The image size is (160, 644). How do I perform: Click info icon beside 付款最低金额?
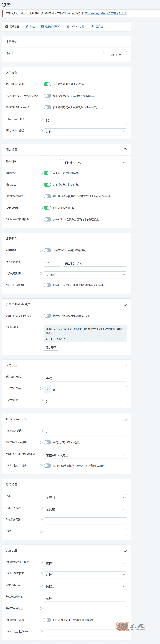tap(41, 388)
